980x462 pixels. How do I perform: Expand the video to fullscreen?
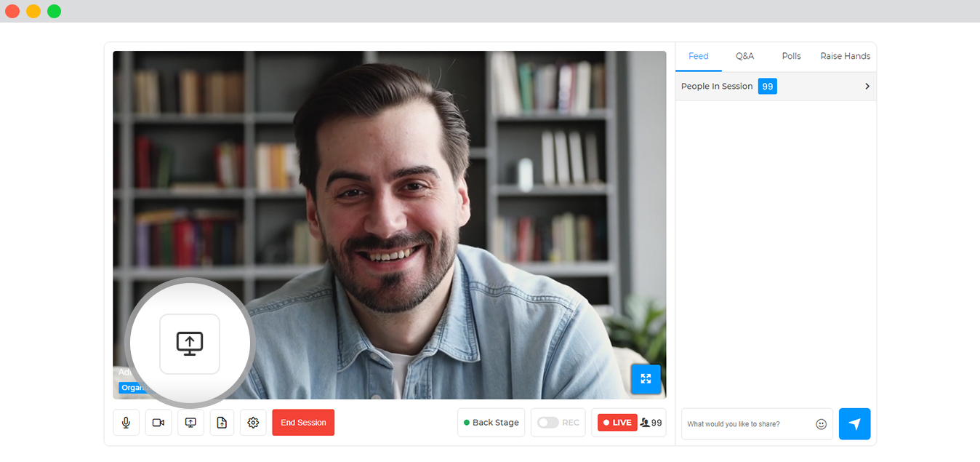pos(646,379)
